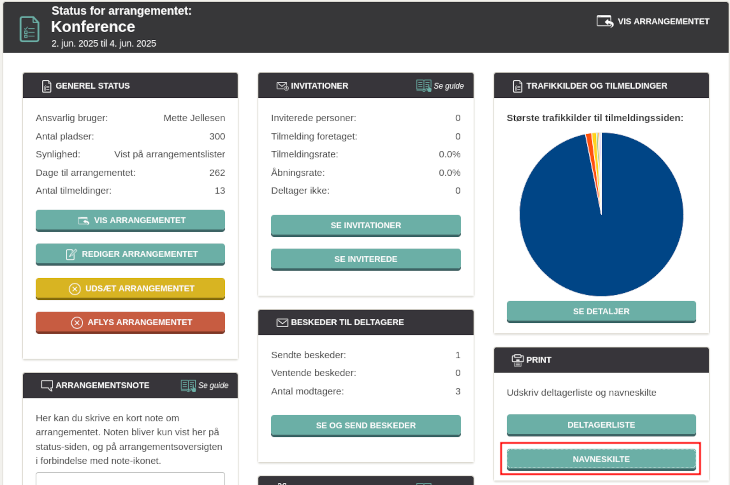
Task: Click the Ansvarlig bruger name Mette Jellesen
Action: click(194, 118)
